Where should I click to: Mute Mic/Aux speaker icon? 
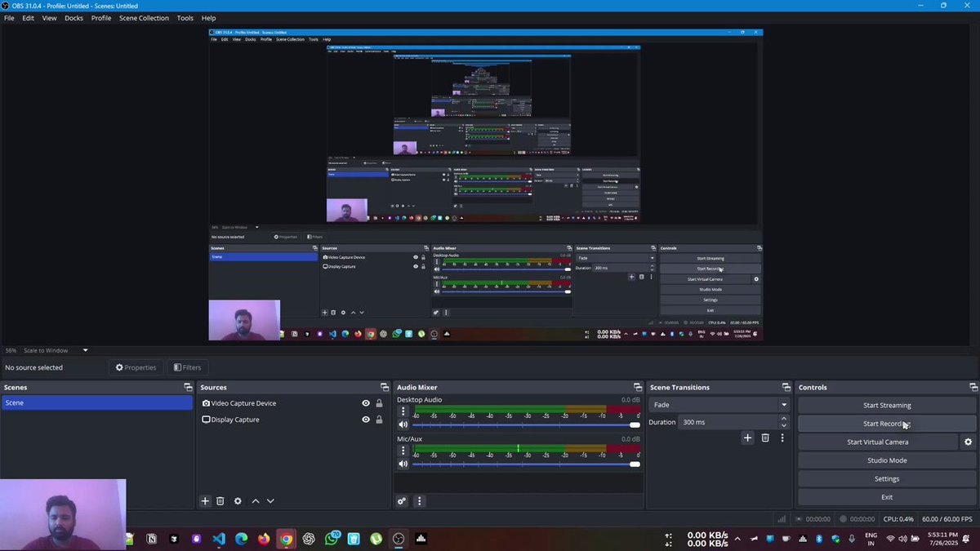[x=403, y=464]
